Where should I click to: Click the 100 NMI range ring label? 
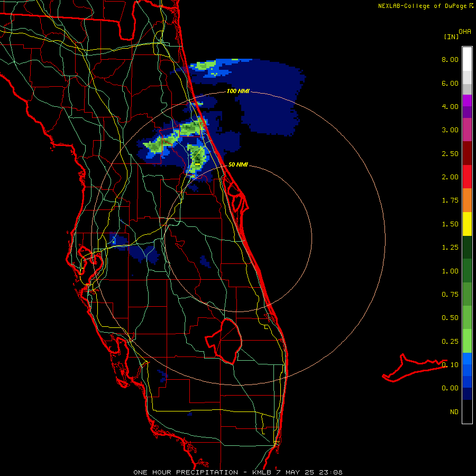238,91
